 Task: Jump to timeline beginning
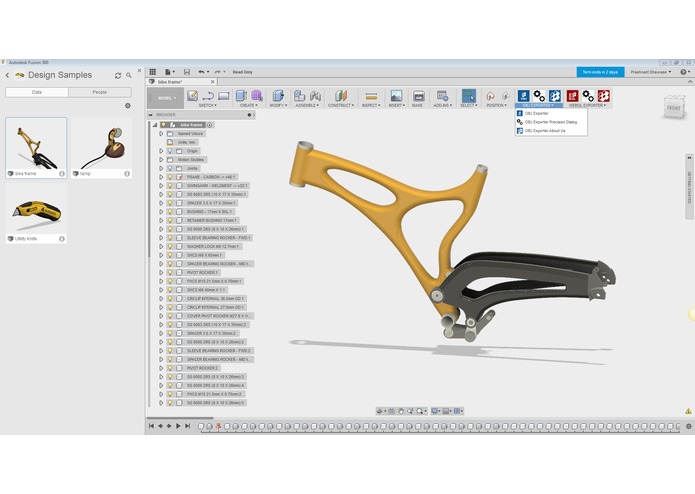151,426
